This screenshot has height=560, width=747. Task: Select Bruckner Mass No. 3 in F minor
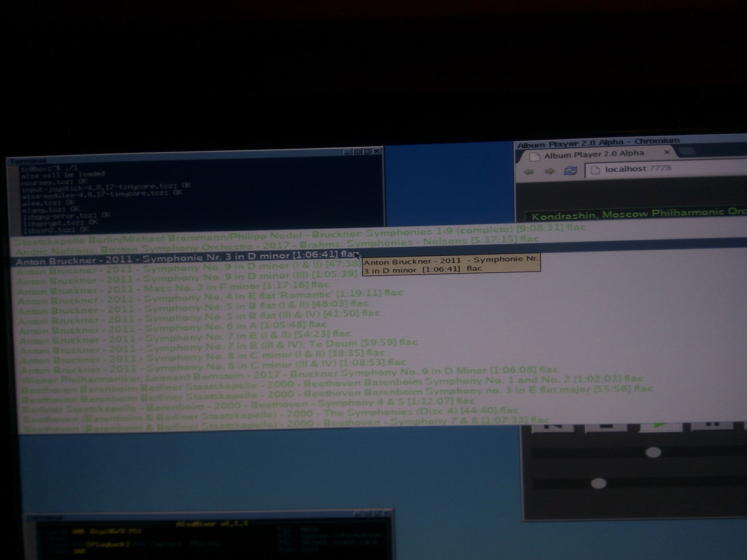(x=173, y=287)
